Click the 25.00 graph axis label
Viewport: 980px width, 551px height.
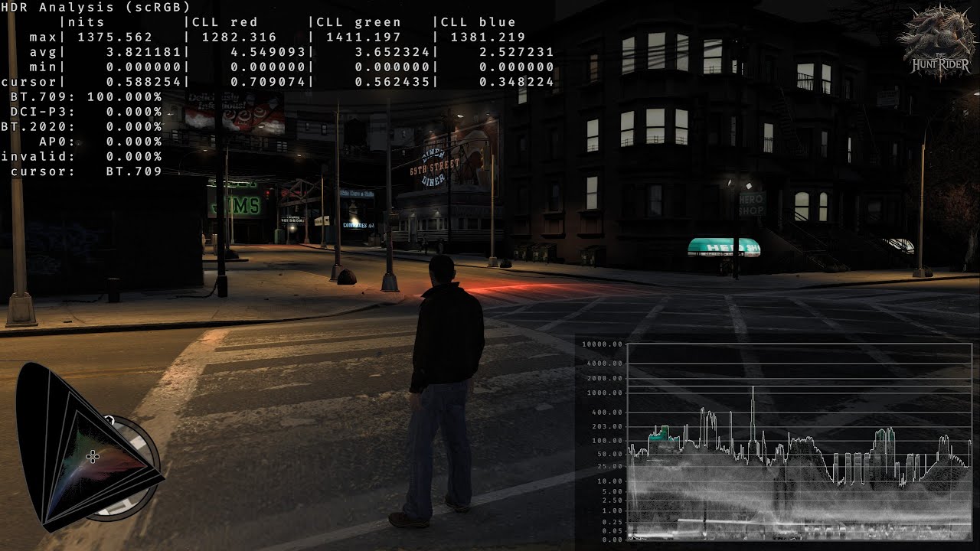click(x=609, y=468)
